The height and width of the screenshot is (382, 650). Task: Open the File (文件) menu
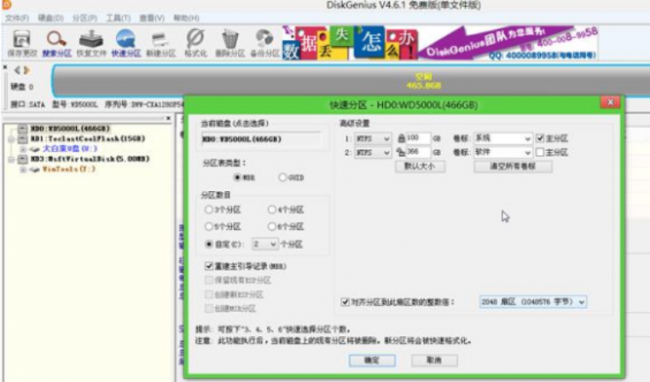pos(17,18)
